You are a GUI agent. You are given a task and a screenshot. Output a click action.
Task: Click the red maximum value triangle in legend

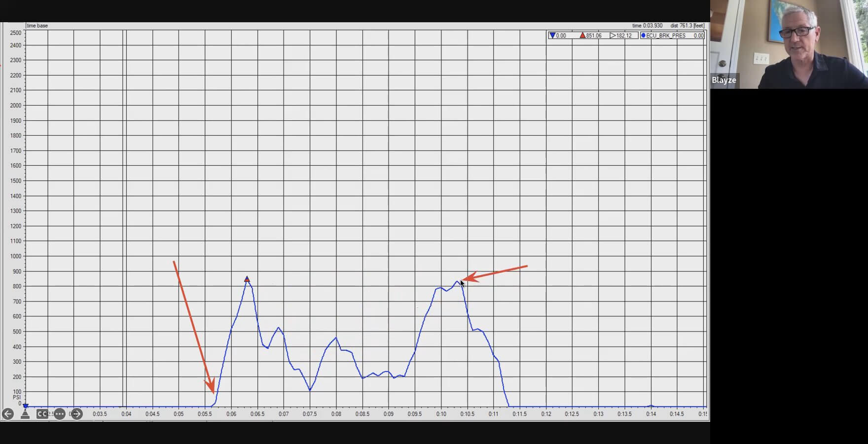pos(582,36)
